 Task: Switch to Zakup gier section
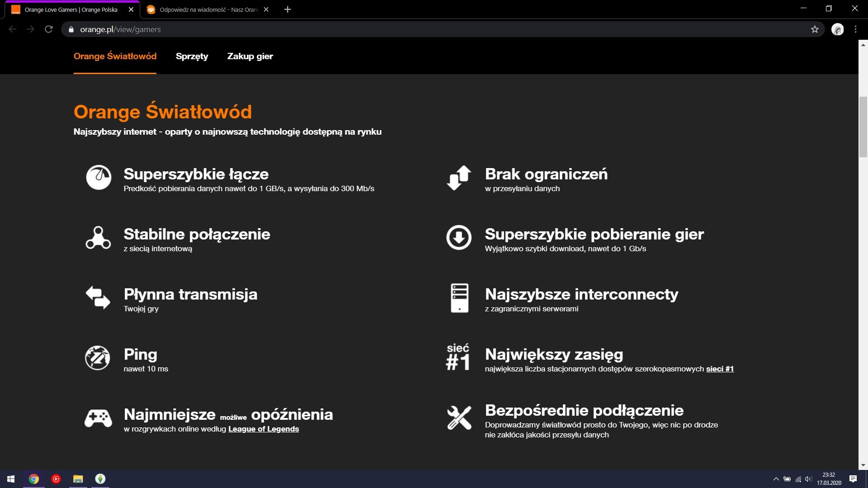tap(250, 56)
